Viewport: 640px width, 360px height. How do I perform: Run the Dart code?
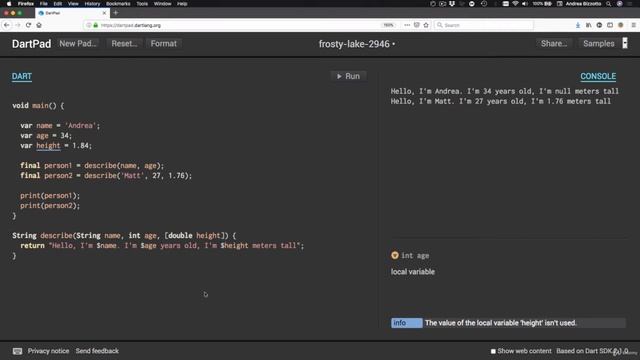348,76
